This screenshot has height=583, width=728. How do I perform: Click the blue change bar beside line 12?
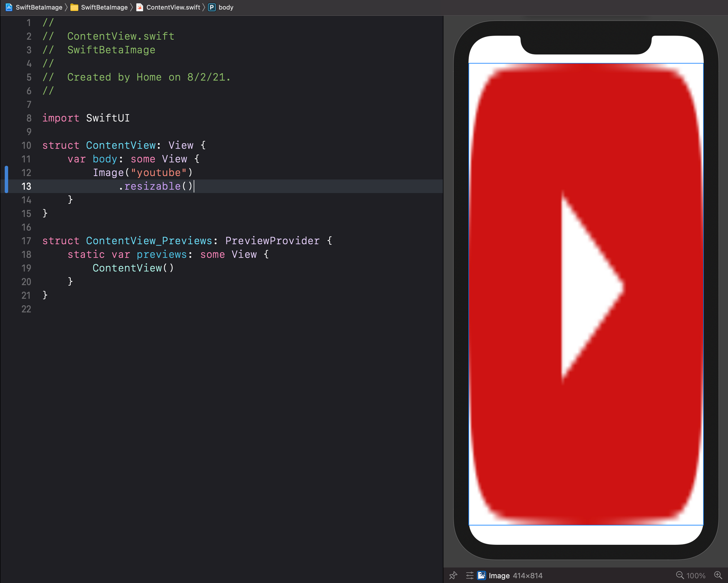pos(7,179)
